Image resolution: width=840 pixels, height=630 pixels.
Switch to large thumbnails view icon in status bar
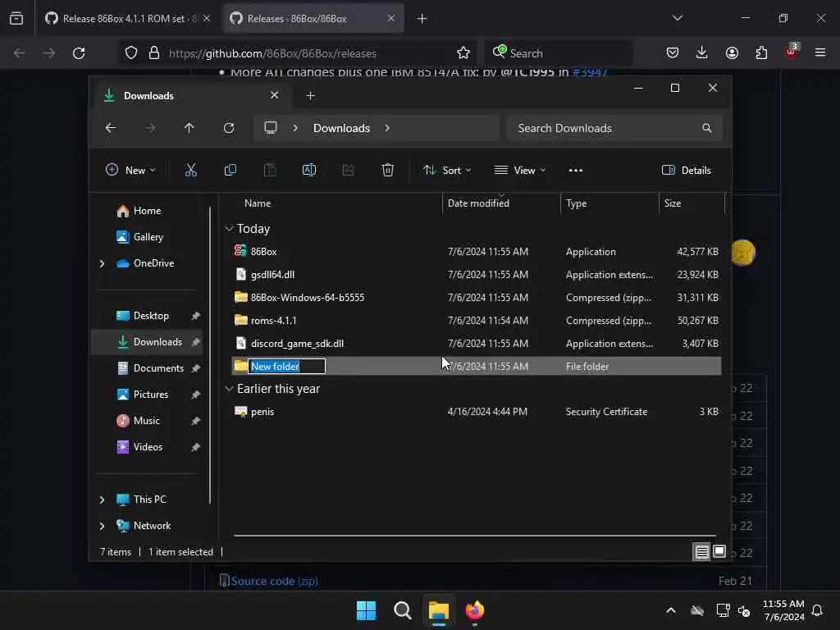(x=719, y=551)
